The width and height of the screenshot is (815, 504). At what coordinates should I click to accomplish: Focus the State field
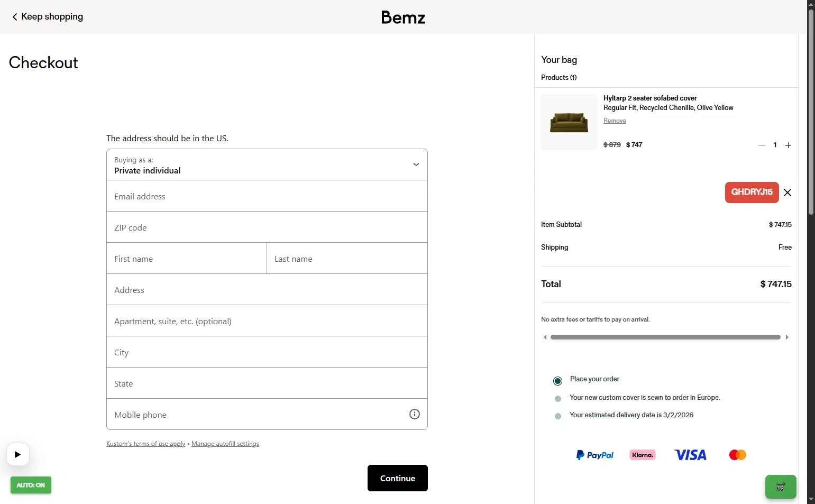pyautogui.click(x=267, y=383)
